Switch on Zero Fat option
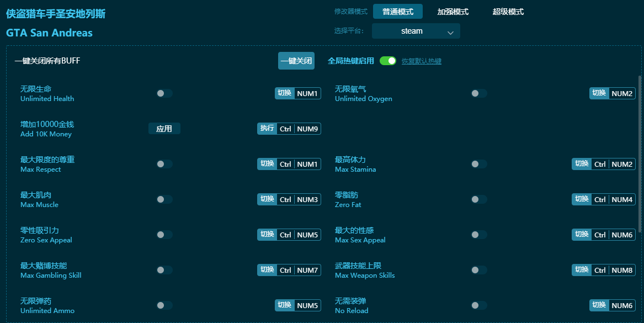The width and height of the screenshot is (644, 323). click(x=478, y=199)
